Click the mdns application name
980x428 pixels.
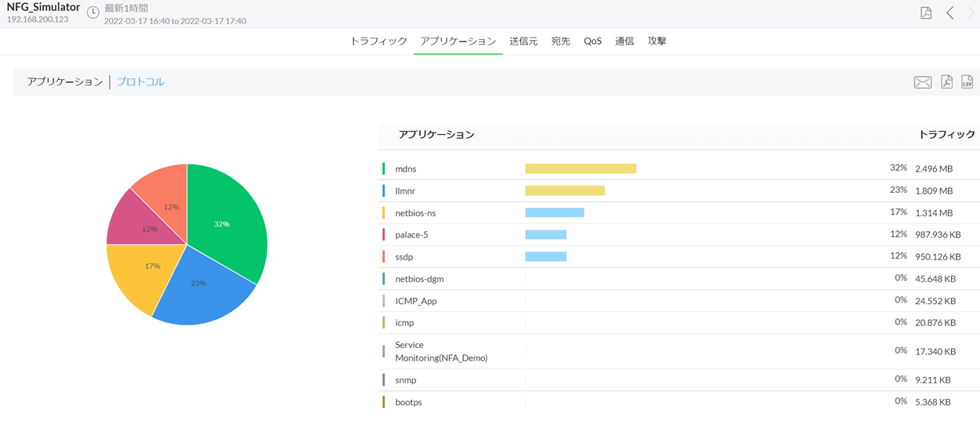pos(406,169)
